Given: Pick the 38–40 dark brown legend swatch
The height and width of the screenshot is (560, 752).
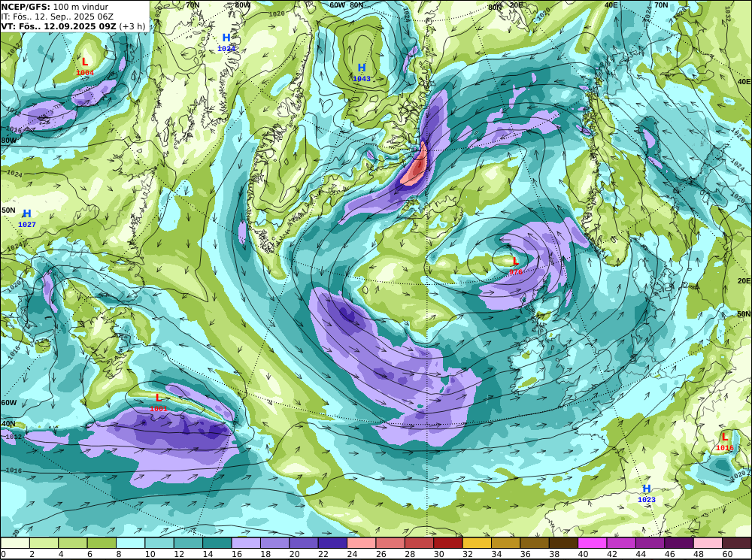Looking at the screenshot, I should pyautogui.click(x=563, y=543).
